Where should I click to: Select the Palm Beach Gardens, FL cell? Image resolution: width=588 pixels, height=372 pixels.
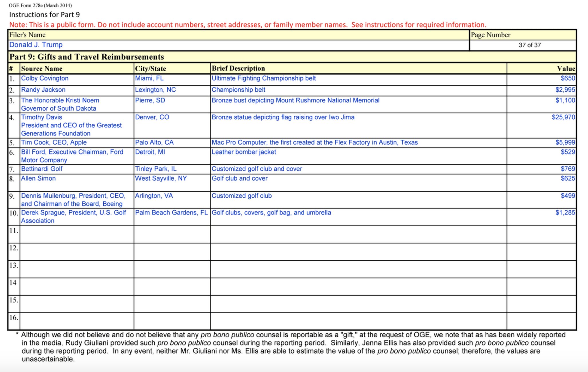click(171, 213)
